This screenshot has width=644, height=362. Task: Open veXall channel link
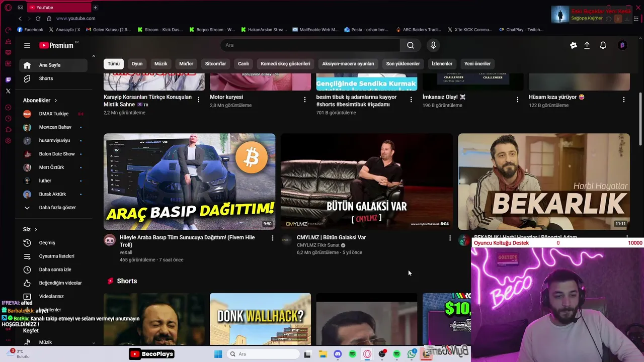tap(126, 252)
